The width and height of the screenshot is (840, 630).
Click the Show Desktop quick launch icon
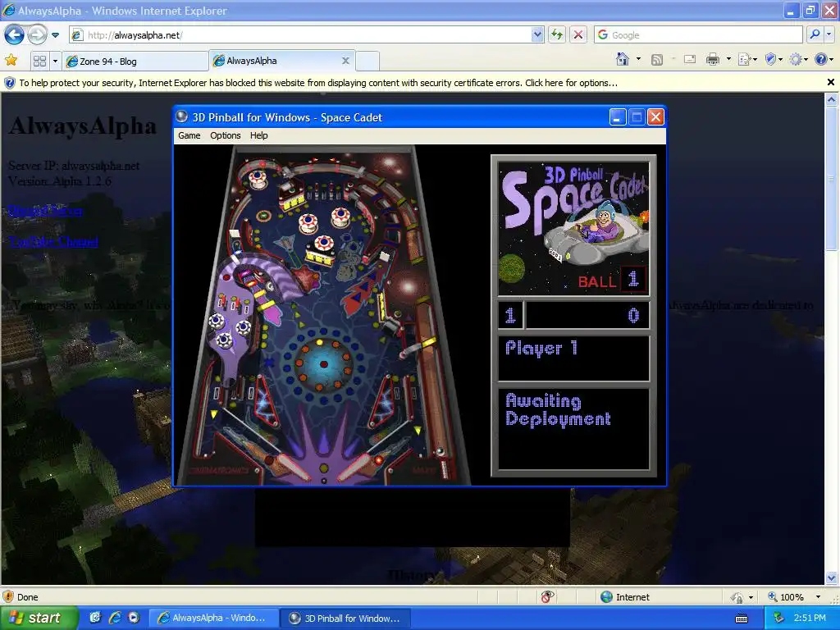point(95,618)
